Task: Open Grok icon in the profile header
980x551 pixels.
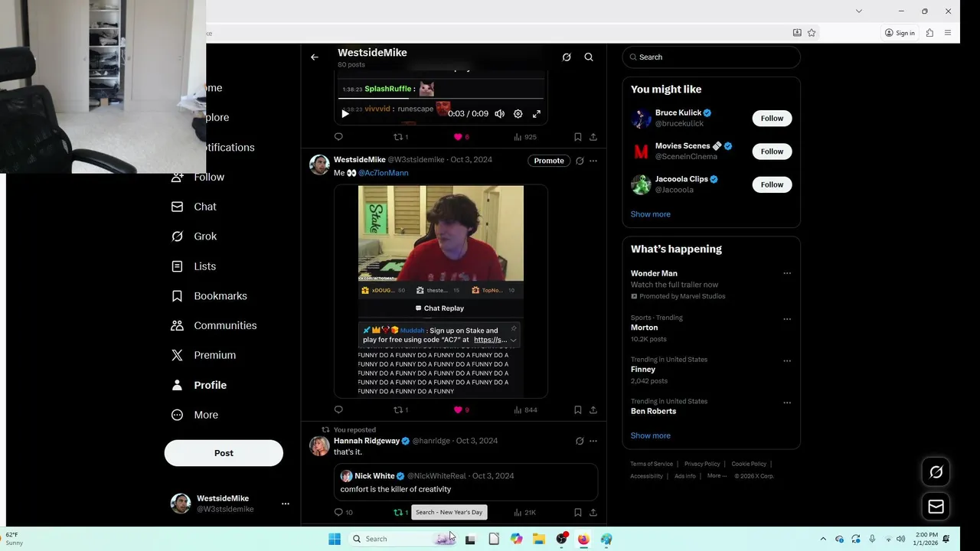Action: point(567,57)
